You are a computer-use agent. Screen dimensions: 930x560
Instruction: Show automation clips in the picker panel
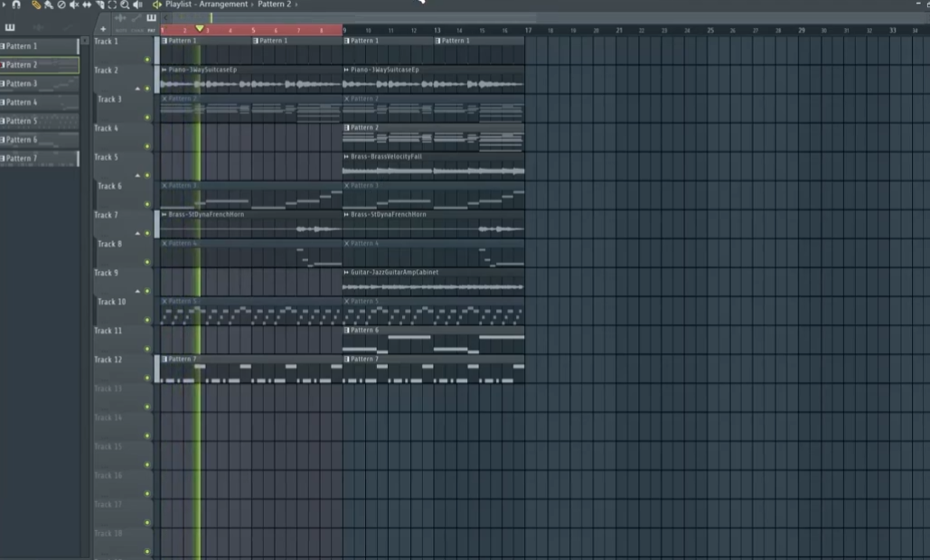click(67, 27)
